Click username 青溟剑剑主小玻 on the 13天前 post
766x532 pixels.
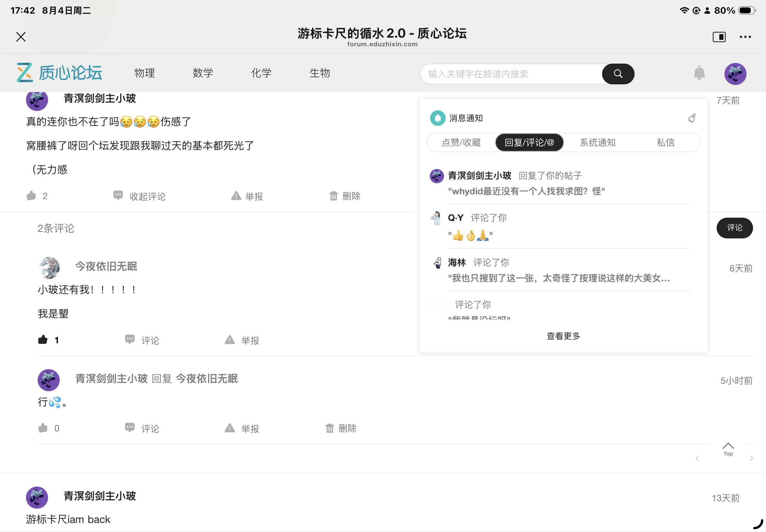tap(100, 496)
